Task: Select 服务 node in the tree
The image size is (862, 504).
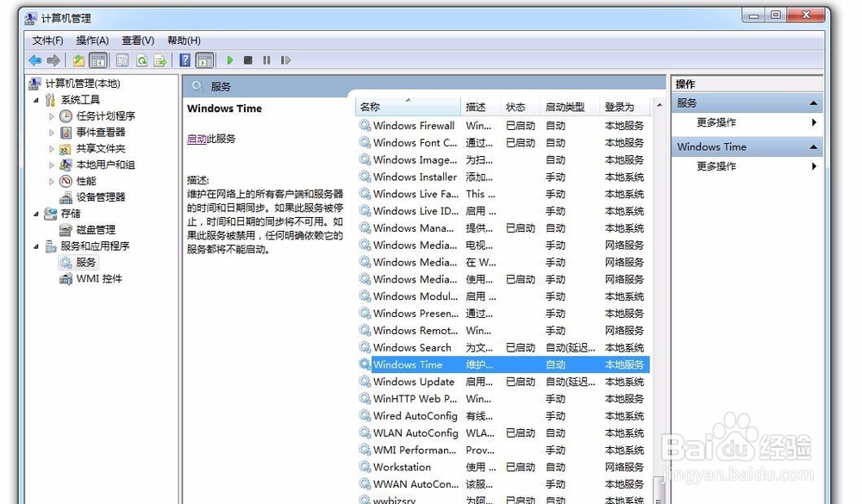Action: (x=85, y=262)
